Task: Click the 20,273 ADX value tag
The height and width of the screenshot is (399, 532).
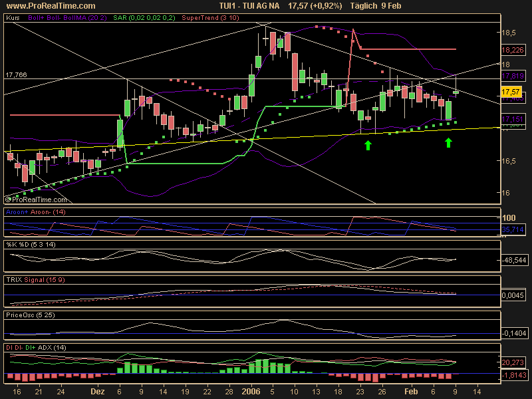Action: coord(512,364)
